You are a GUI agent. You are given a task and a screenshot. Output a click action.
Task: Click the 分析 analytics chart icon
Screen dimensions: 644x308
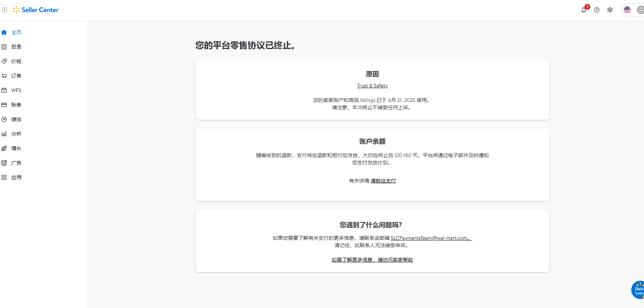[4, 134]
